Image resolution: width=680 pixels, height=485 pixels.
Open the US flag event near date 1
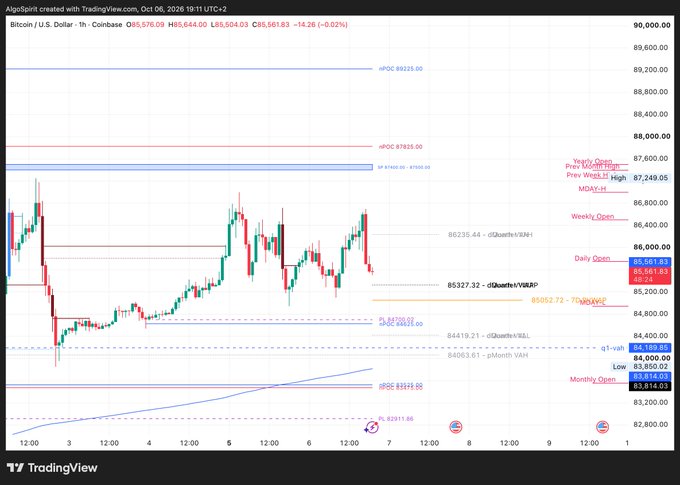coord(602,427)
